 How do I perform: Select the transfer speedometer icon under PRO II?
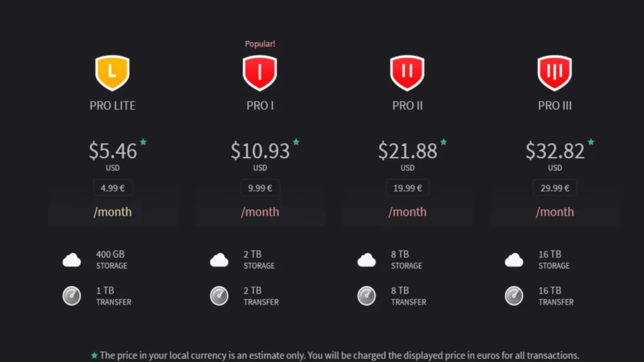point(366,295)
